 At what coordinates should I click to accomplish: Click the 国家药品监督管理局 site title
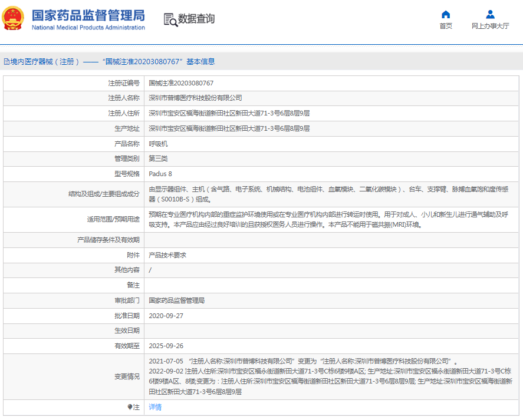[x=88, y=15]
